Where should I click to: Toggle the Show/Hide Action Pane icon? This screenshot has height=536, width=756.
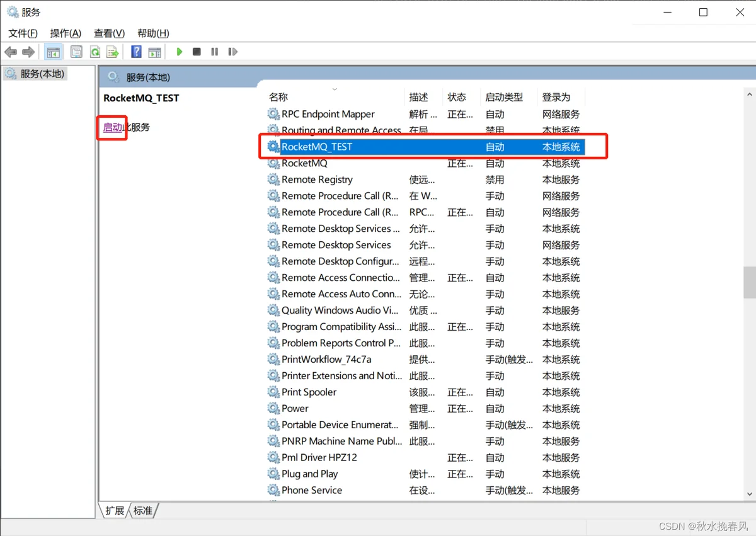[x=155, y=52]
